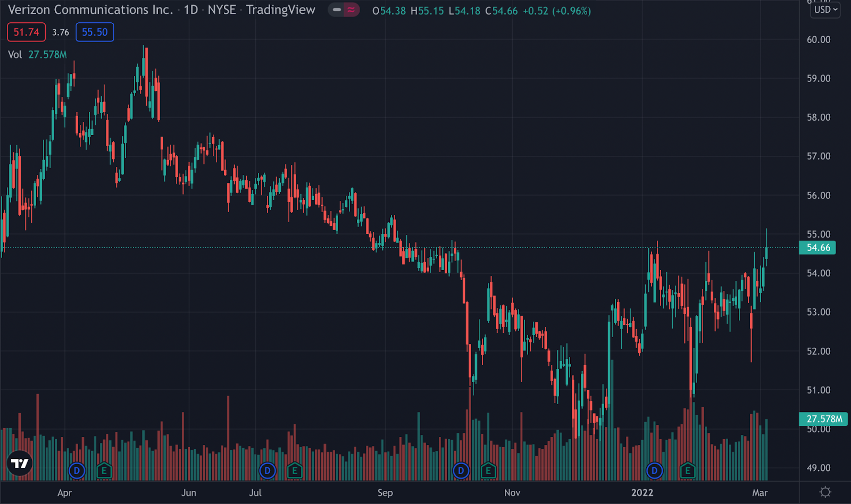Open chart settings gear icon
This screenshot has width=851, height=504.
(825, 492)
